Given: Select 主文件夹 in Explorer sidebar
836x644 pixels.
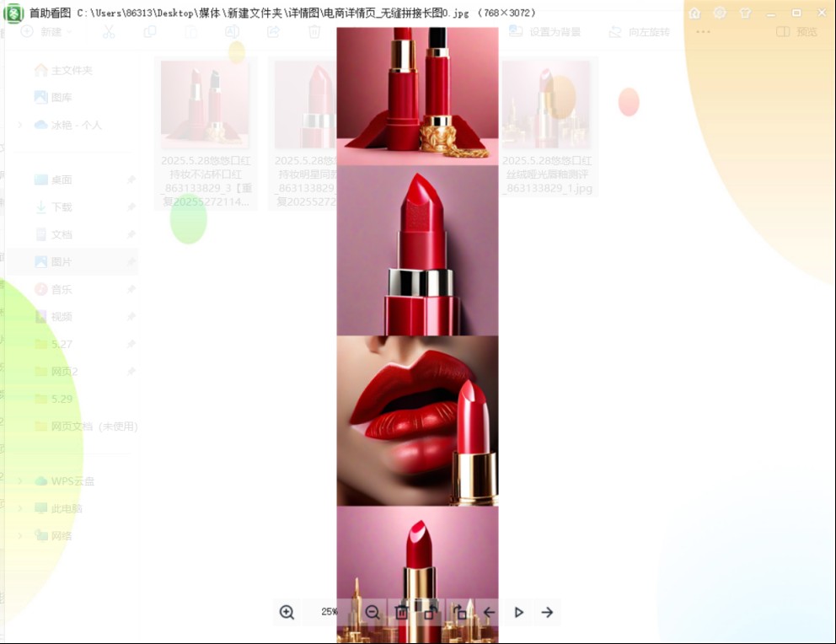Looking at the screenshot, I should point(63,70).
